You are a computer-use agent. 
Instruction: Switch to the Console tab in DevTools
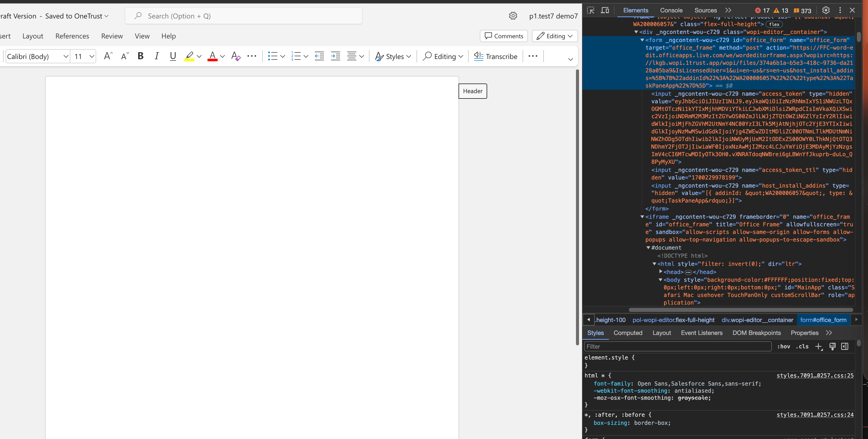[671, 10]
